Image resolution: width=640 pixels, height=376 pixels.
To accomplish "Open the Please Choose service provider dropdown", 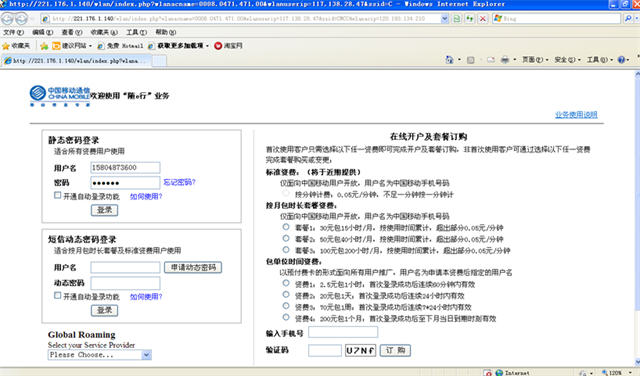I will (100, 355).
